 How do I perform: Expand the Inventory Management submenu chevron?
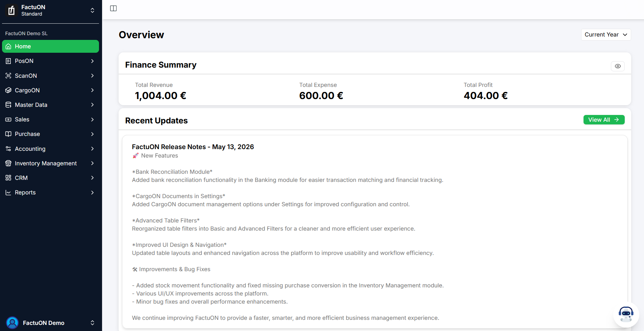(92, 163)
